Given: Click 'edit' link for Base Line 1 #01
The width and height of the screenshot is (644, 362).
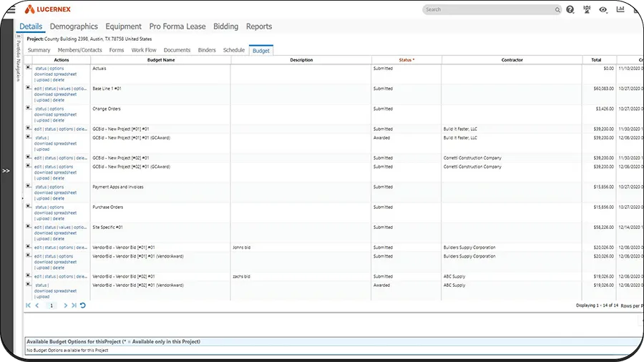Looking at the screenshot, I should [38, 89].
